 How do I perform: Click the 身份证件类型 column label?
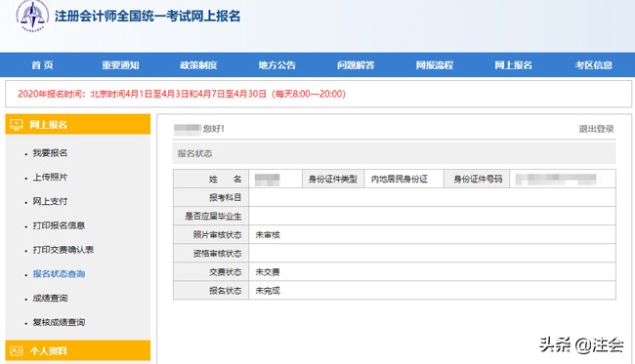pyautogui.click(x=333, y=180)
